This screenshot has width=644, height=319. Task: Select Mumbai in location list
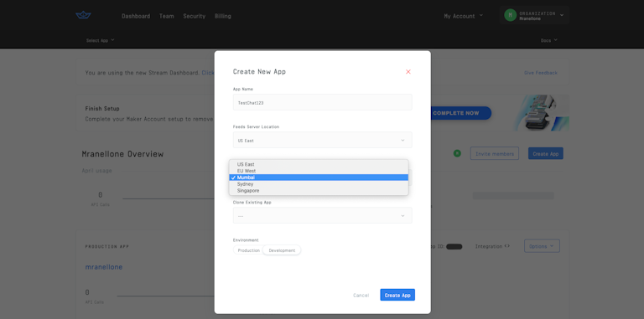point(319,178)
